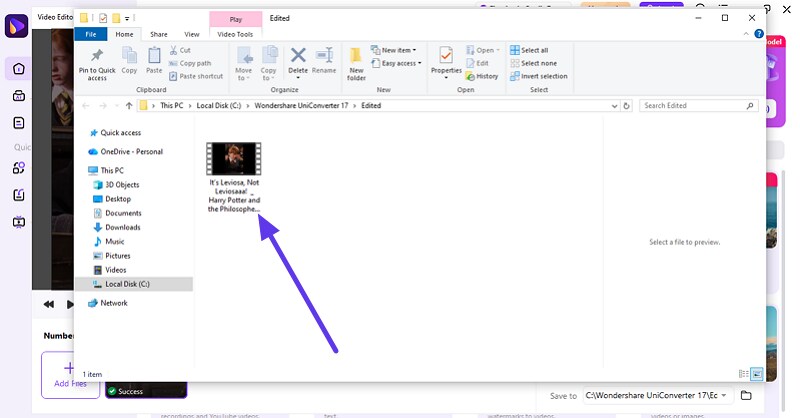This screenshot has width=800, height=418.
Task: Switch to the View ribbon tab
Action: pyautogui.click(x=192, y=34)
